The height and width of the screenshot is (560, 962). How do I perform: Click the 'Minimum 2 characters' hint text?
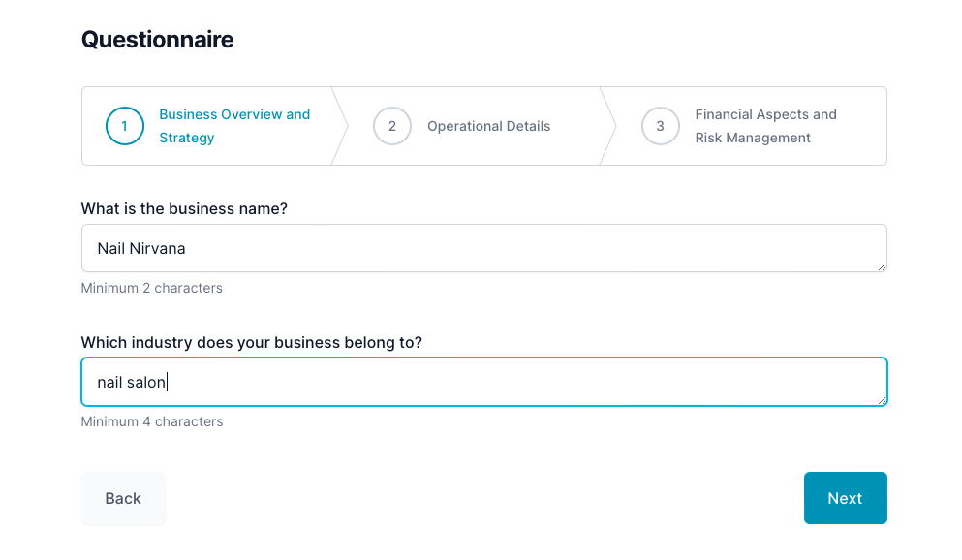pos(152,288)
